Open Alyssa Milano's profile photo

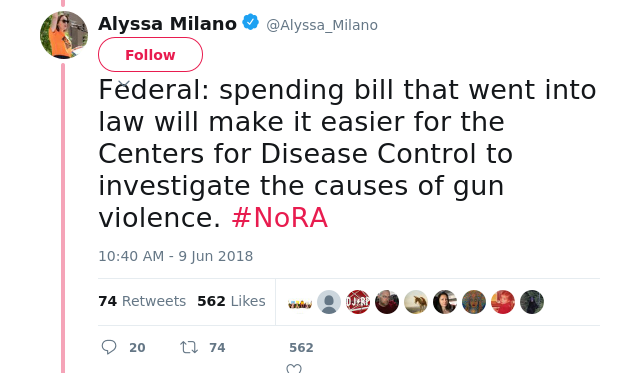(x=64, y=35)
